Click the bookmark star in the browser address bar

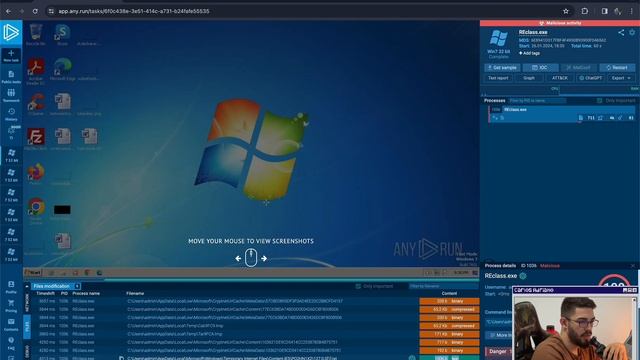pyautogui.click(x=566, y=11)
